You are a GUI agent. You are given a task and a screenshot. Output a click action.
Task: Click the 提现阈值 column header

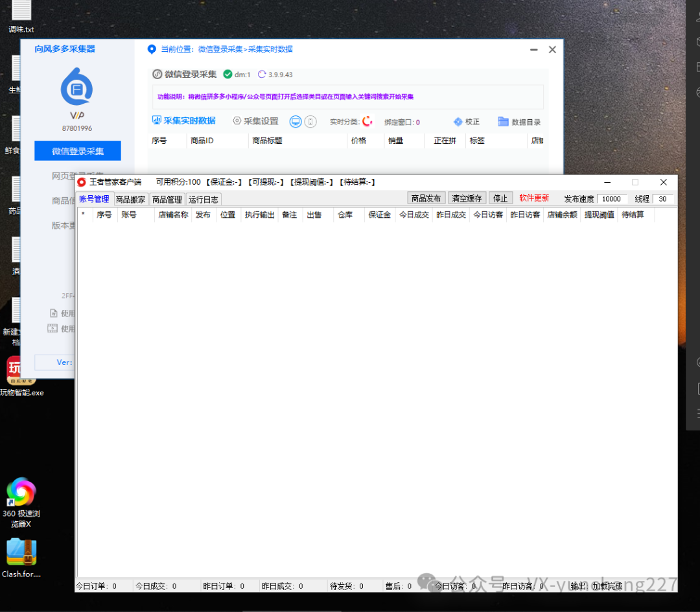pos(599,215)
